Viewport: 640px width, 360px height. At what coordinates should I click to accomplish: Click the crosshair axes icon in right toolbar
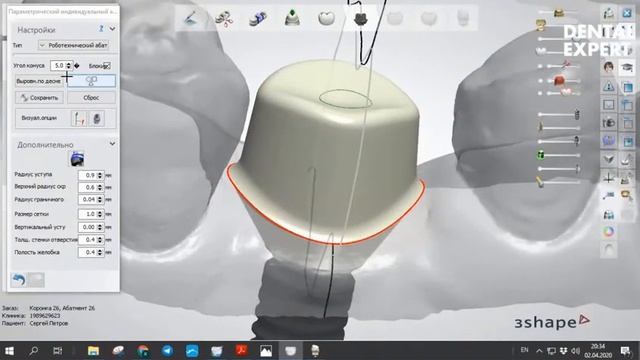pos(609,178)
